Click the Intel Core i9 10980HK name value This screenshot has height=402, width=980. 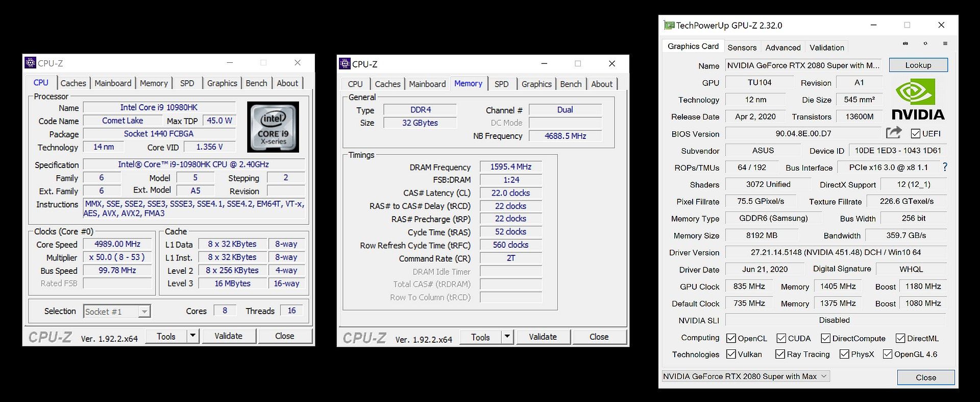159,107
